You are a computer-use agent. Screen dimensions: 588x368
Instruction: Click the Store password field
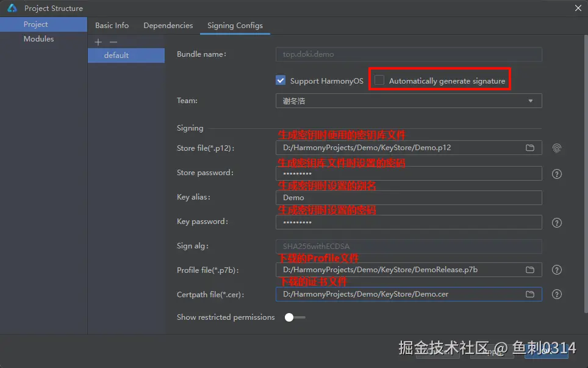409,173
